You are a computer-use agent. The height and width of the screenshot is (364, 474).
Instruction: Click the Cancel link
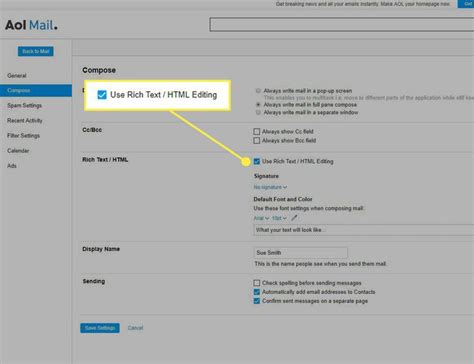tap(135, 328)
